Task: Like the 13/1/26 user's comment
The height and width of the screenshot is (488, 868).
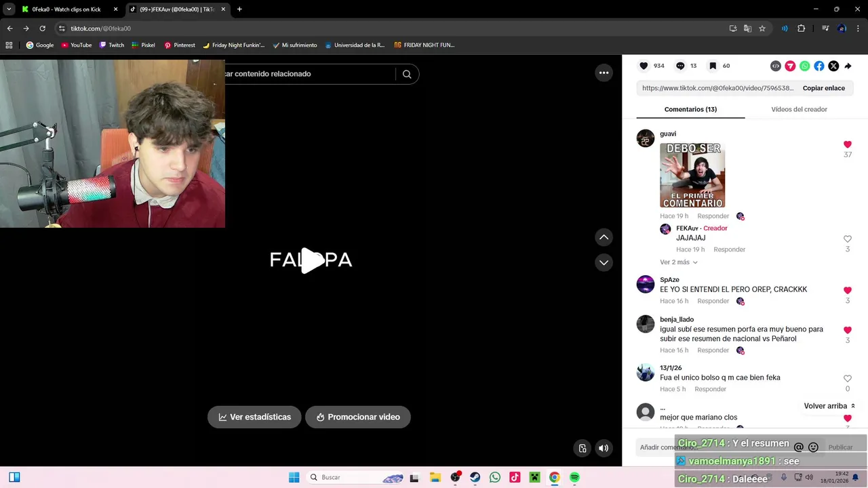Action: click(x=848, y=379)
